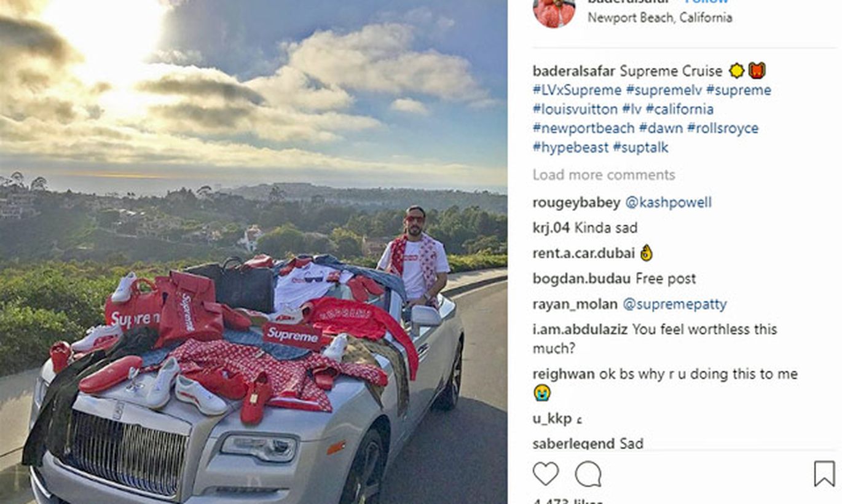Open the poster's profile picture avatar

554,12
